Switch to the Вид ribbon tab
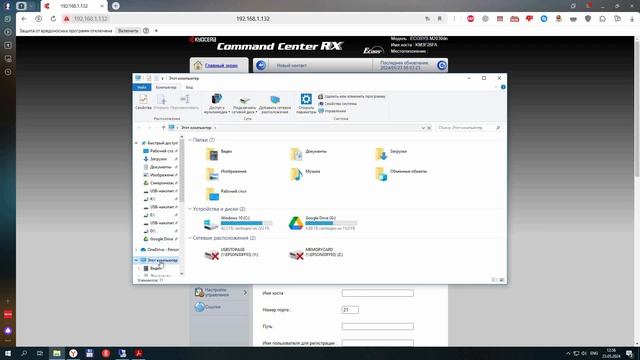The width and height of the screenshot is (640, 360). tap(189, 87)
